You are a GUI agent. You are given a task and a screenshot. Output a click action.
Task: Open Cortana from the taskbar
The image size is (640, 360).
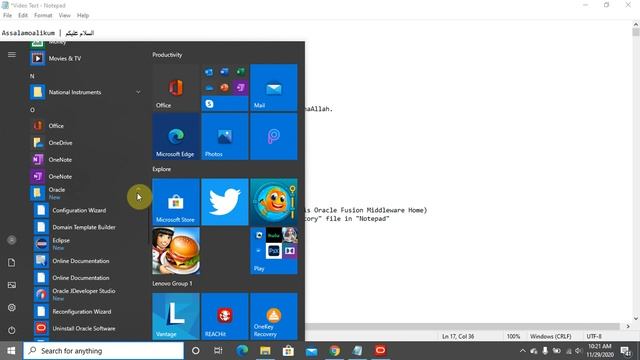coord(196,351)
